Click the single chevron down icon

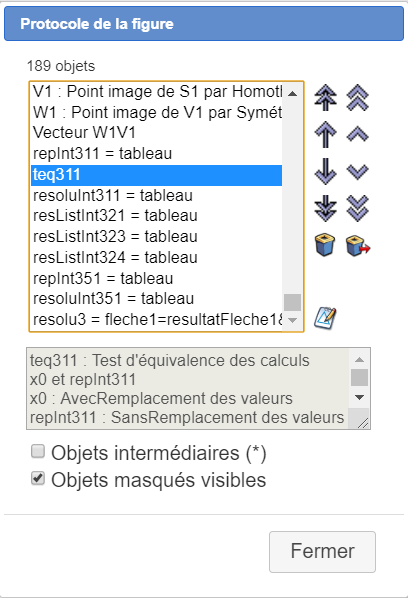pyautogui.click(x=358, y=172)
